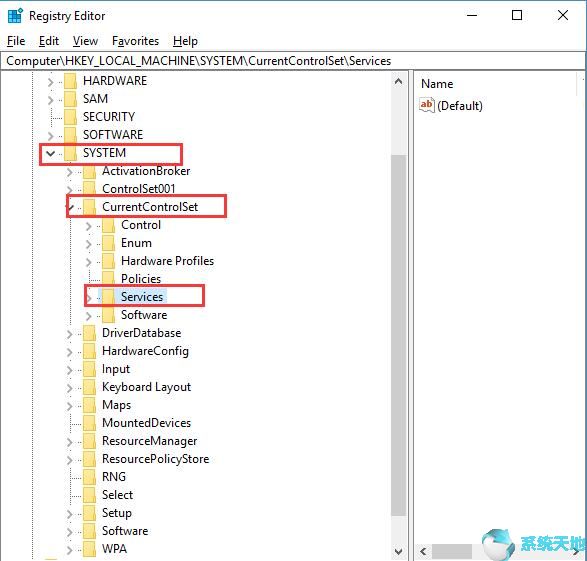The width and height of the screenshot is (587, 561).
Task: Click the (Default) string value icon
Action: 427,105
